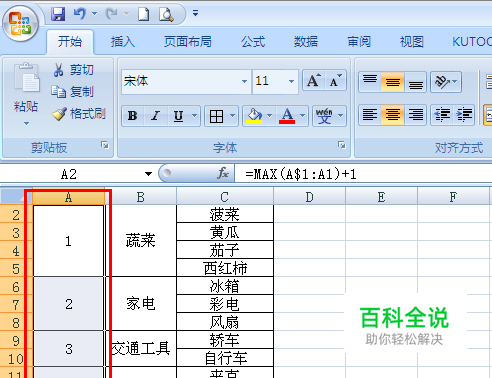Decrease font size with small A
The image size is (492, 378).
pos(336,81)
